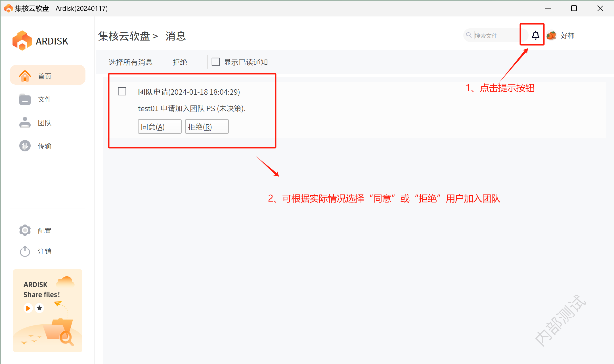Go to 团队 team section

point(45,123)
